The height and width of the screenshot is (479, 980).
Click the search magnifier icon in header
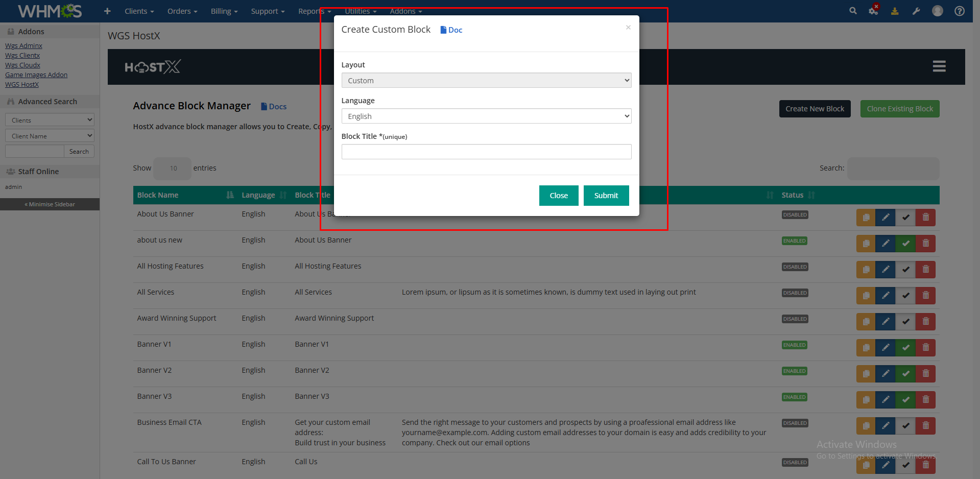(853, 11)
